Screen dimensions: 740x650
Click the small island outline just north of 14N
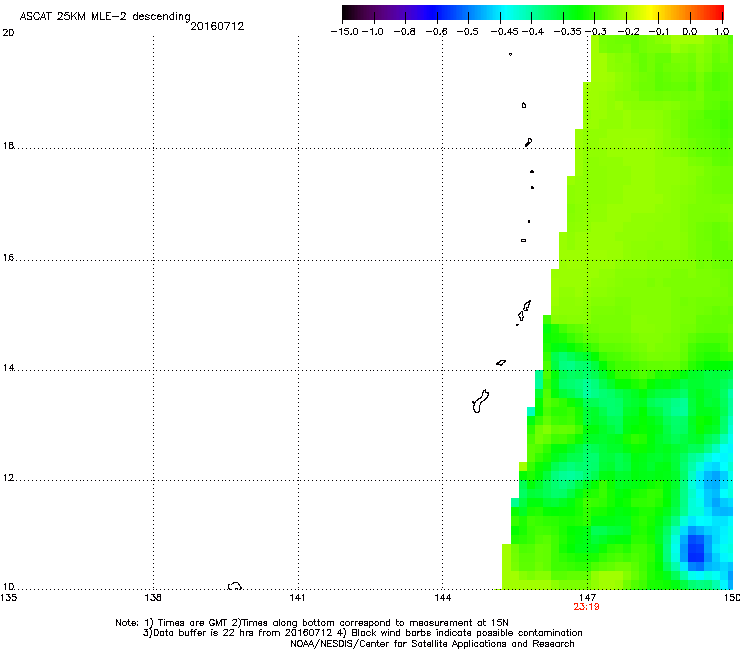[x=501, y=363]
